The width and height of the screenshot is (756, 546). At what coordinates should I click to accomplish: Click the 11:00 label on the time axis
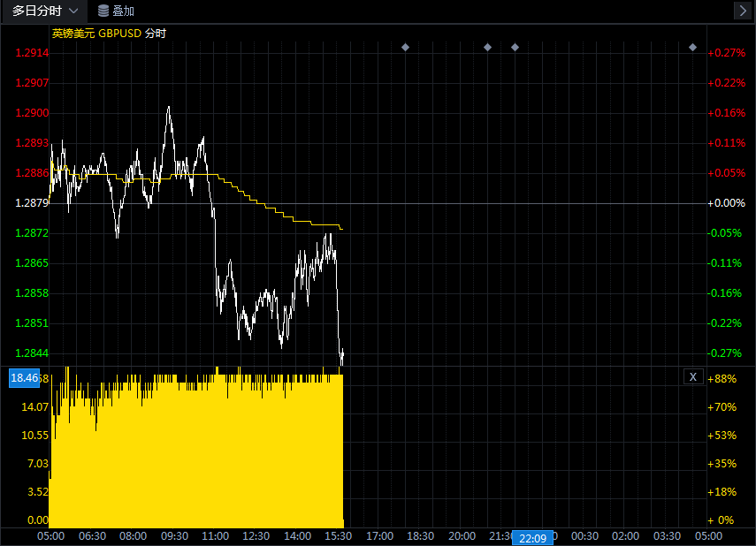[x=215, y=536]
